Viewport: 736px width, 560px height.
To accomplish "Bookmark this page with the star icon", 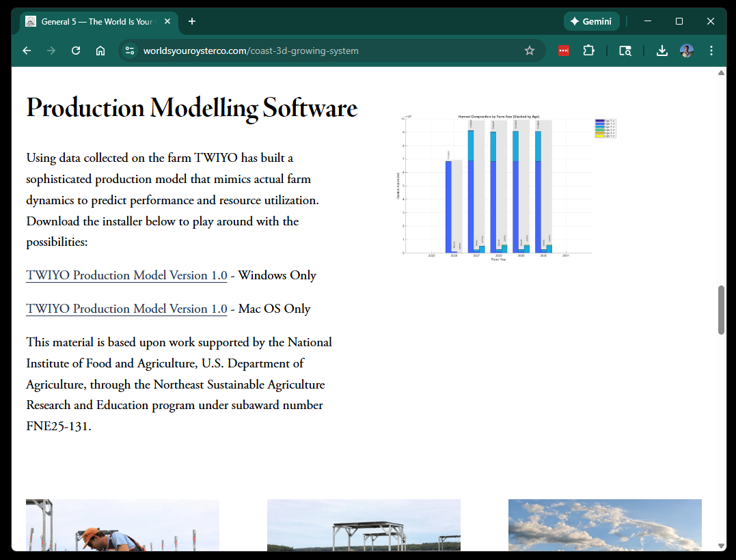I will coord(529,51).
